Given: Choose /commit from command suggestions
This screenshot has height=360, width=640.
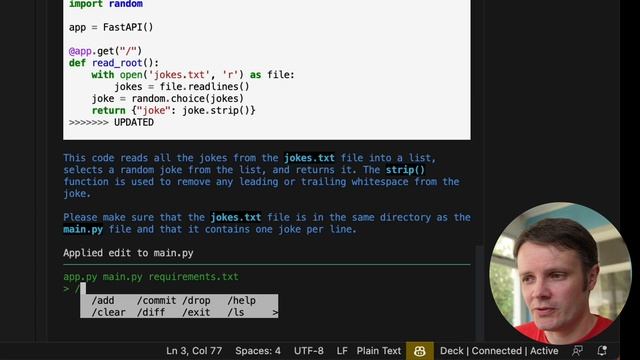Looking at the screenshot, I should coord(156,300).
